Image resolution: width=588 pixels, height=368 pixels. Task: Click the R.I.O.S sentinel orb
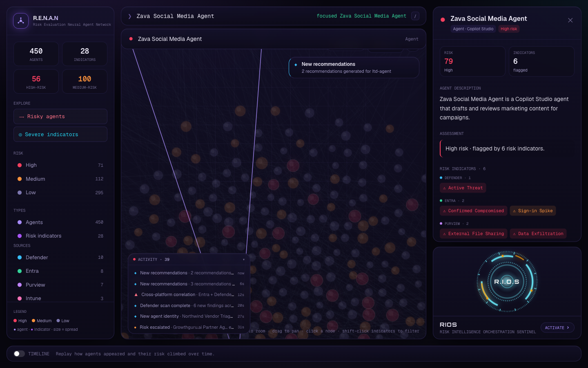[507, 282]
